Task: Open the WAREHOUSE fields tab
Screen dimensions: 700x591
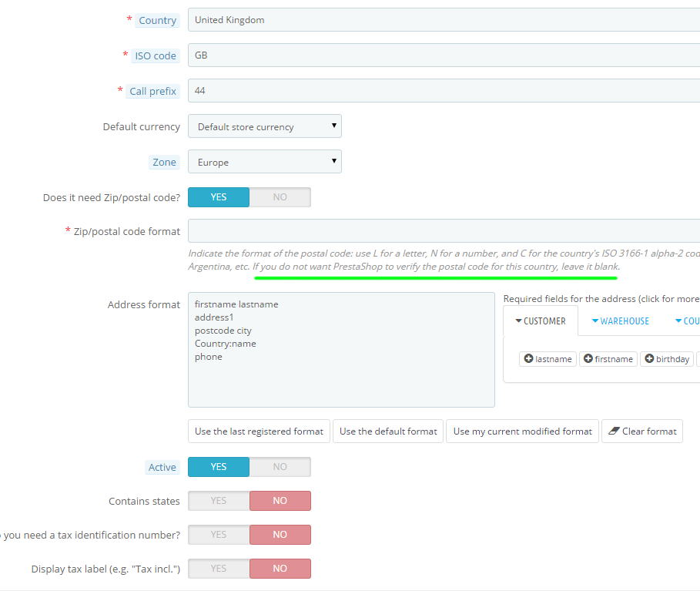Action: pos(621,321)
